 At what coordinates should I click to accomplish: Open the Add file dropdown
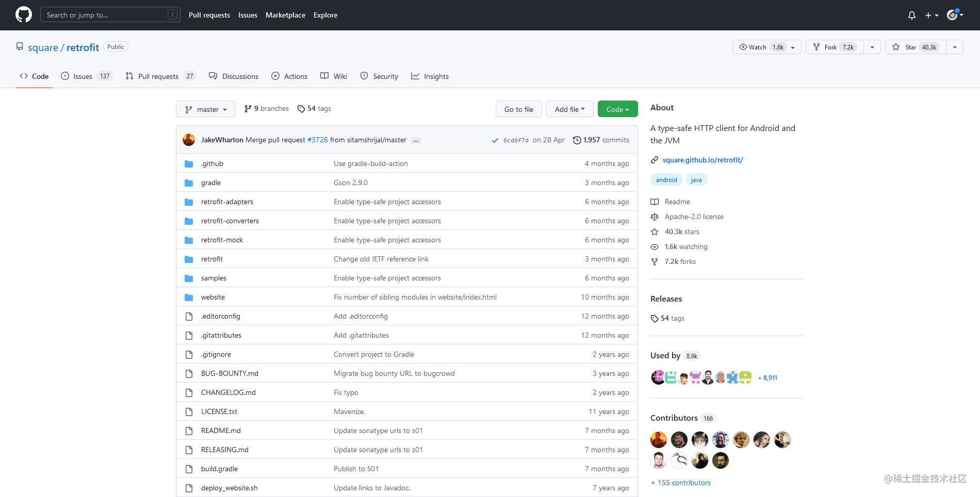click(570, 109)
